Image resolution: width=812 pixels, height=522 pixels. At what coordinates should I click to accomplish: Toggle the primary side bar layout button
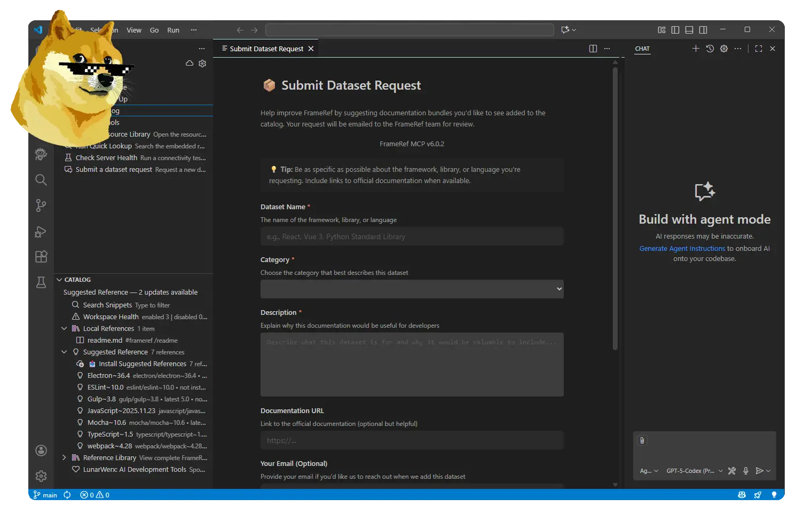tap(675, 30)
